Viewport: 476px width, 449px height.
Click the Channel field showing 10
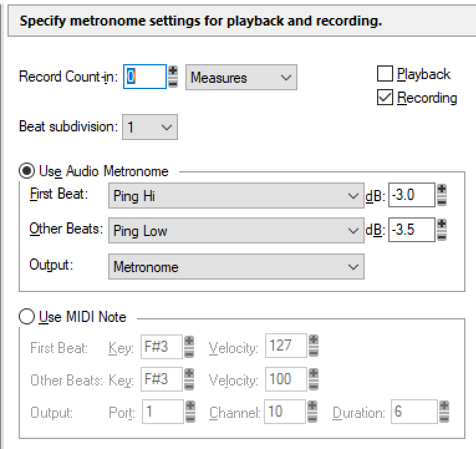[x=285, y=412]
